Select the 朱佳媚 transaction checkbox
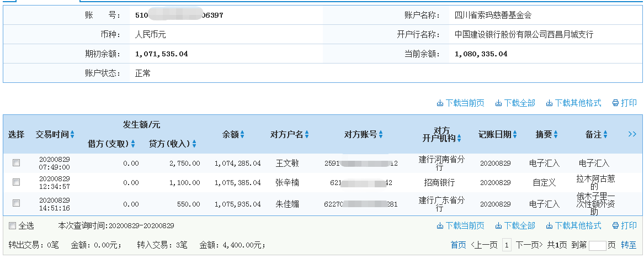This screenshot has width=644, height=258. pyautogui.click(x=17, y=203)
